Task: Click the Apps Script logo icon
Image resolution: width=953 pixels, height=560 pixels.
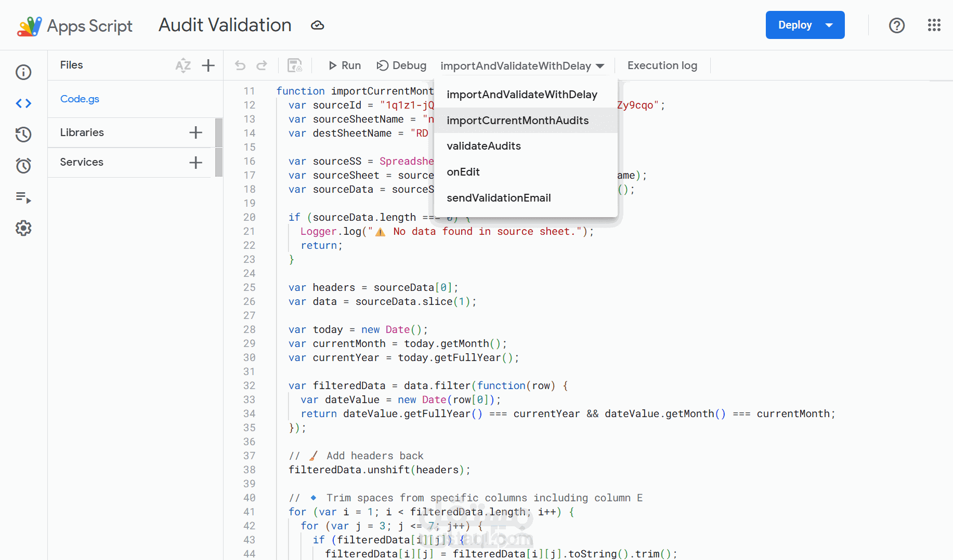Action: coord(29,25)
